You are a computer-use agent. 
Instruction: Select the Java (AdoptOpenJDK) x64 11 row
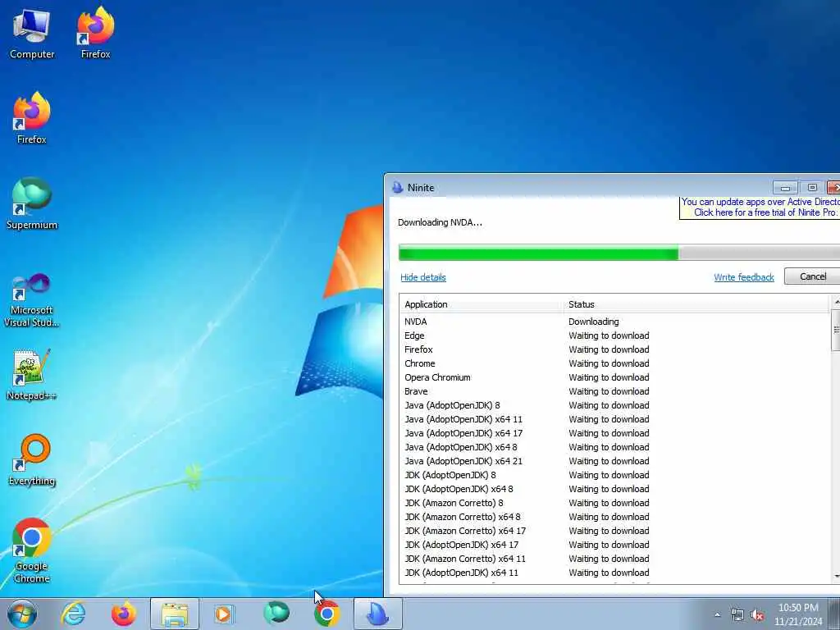pos(614,419)
